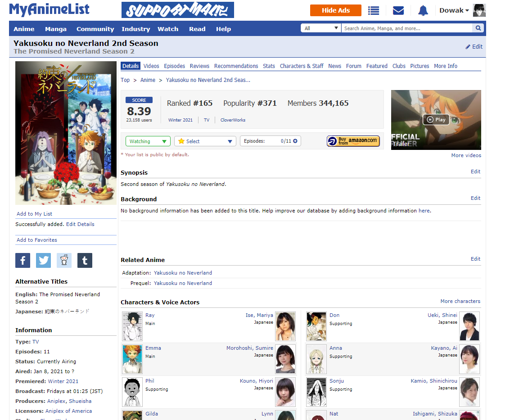Click the CloverWorks studio link
This screenshot has width=519, height=420.
(x=233, y=120)
